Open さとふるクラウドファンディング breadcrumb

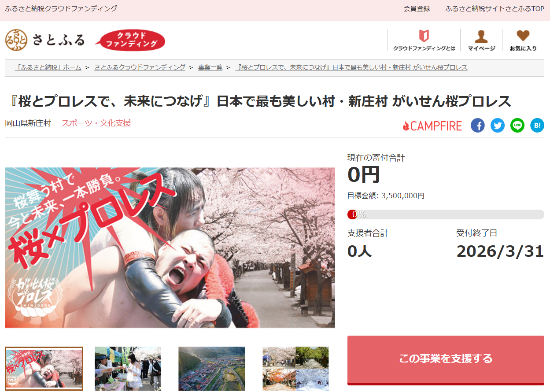pyautogui.click(x=140, y=67)
